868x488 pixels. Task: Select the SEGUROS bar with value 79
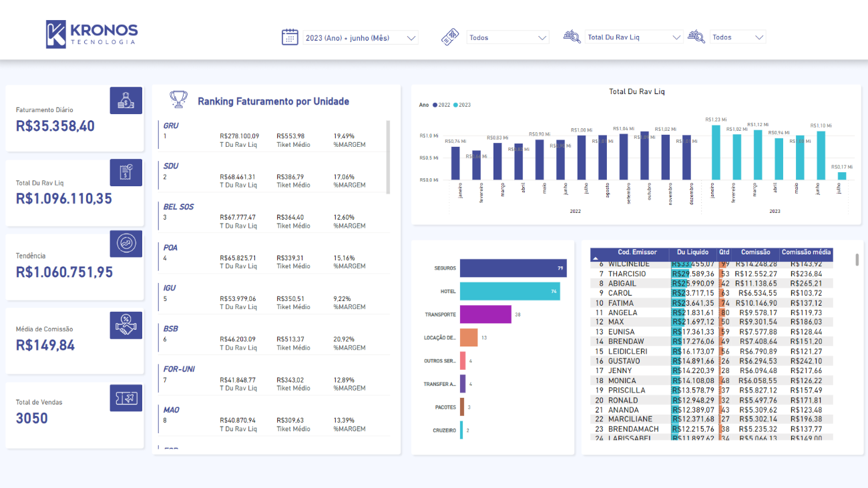[x=513, y=268]
